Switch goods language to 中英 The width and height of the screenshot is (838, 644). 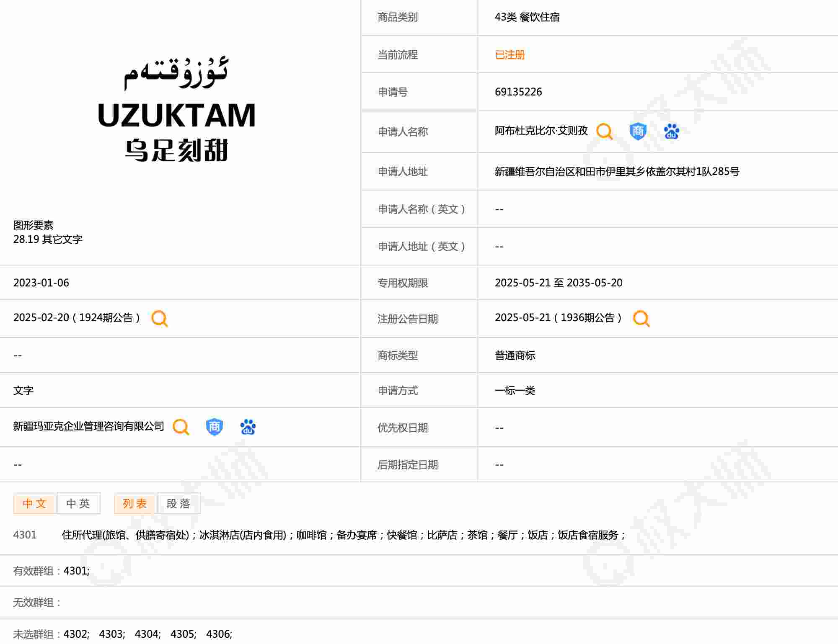pos(78,503)
